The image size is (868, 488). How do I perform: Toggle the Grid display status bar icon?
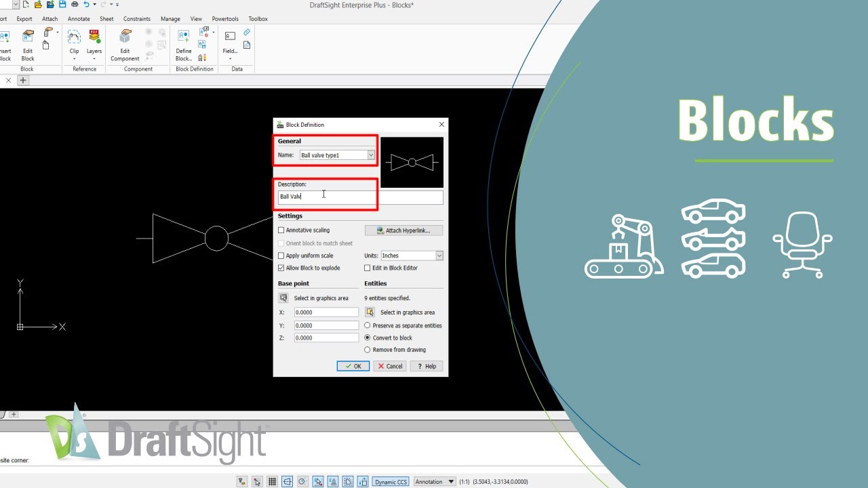click(272, 482)
